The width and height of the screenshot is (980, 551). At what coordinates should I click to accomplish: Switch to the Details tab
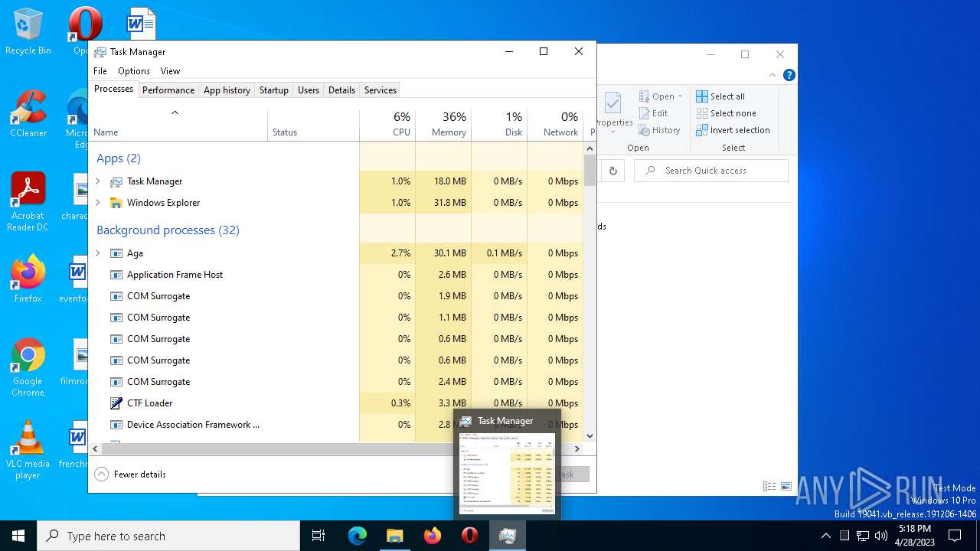341,90
